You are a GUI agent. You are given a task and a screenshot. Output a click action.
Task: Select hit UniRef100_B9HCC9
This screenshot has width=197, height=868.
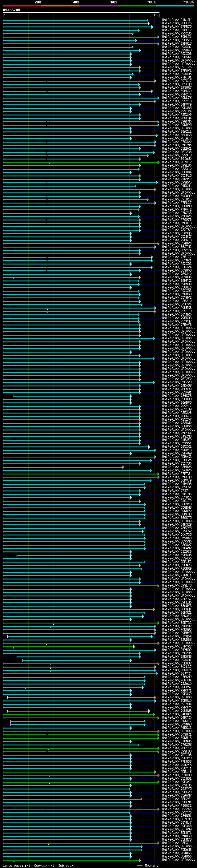click(x=177, y=91)
